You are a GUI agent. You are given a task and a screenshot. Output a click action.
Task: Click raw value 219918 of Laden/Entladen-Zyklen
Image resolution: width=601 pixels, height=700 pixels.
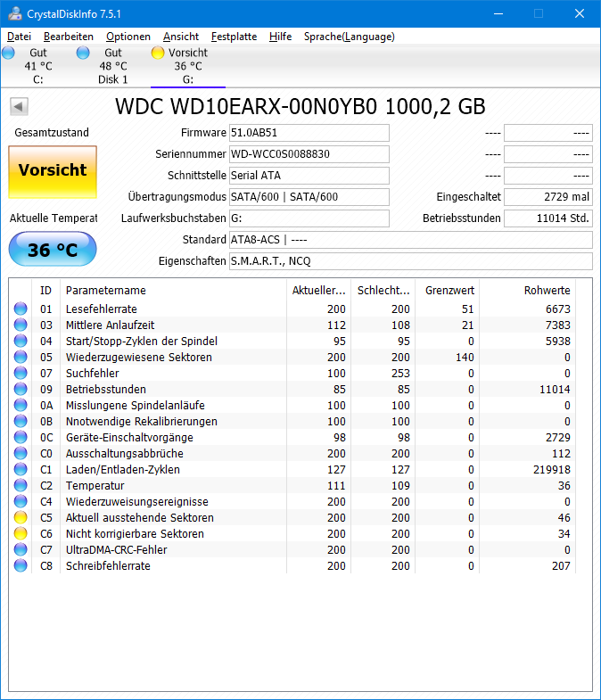tap(552, 470)
